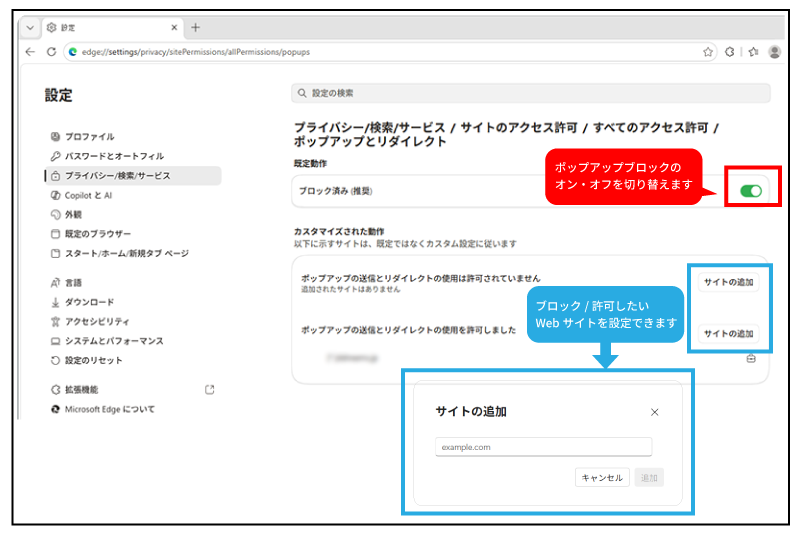Click the サイトのアクセス許可 breadcrumb
Viewport: 800px width, 534px height.
(518, 128)
